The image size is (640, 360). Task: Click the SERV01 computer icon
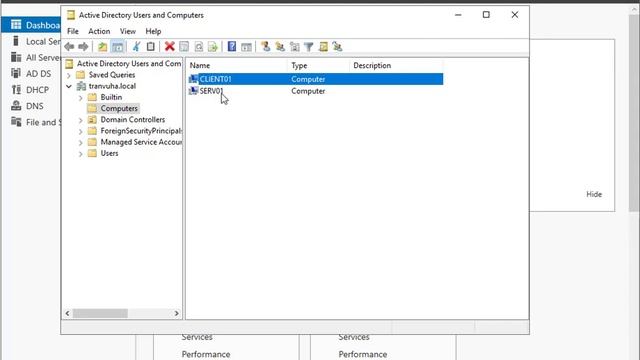pyautogui.click(x=193, y=91)
